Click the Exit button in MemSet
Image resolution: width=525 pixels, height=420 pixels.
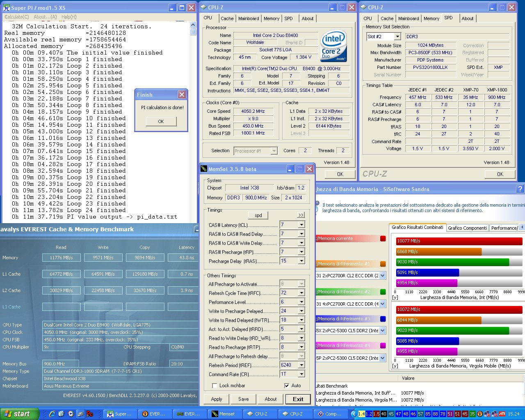coord(298,399)
